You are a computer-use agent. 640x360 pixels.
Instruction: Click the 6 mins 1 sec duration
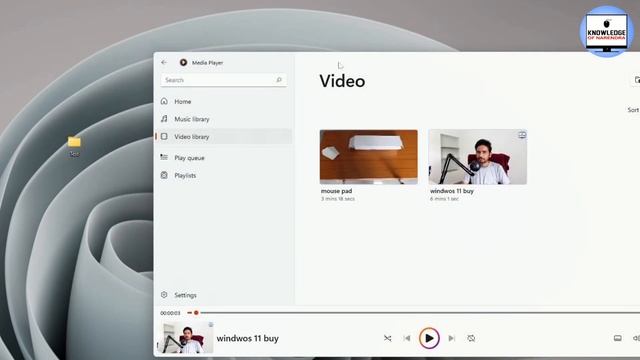click(444, 199)
